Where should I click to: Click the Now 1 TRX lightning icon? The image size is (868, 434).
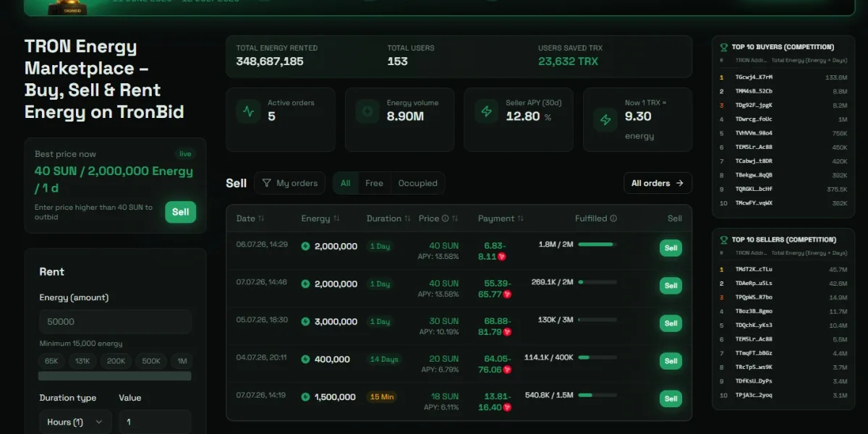(x=606, y=120)
